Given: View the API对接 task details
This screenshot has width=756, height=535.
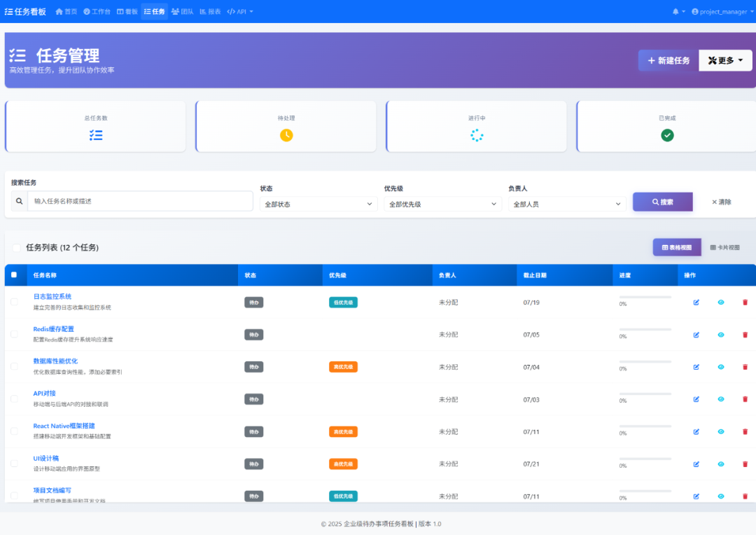Looking at the screenshot, I should 721,399.
